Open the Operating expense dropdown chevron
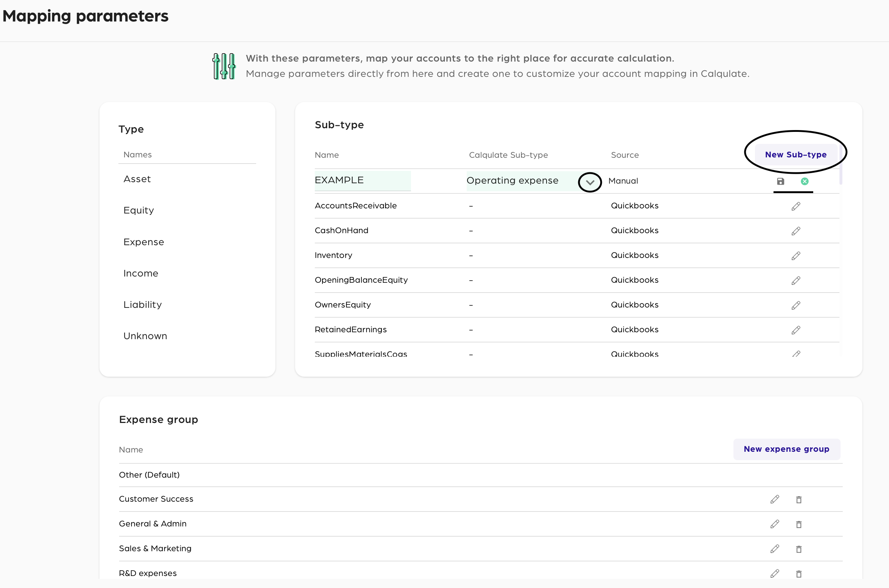 (590, 183)
